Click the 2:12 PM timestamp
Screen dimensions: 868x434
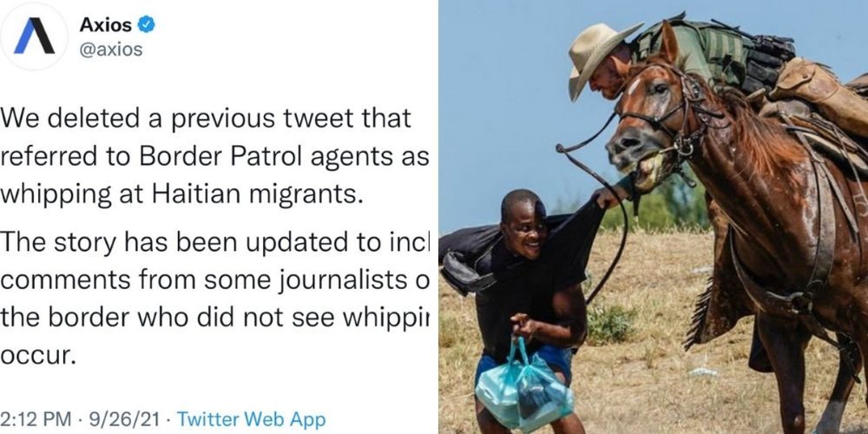(36, 419)
